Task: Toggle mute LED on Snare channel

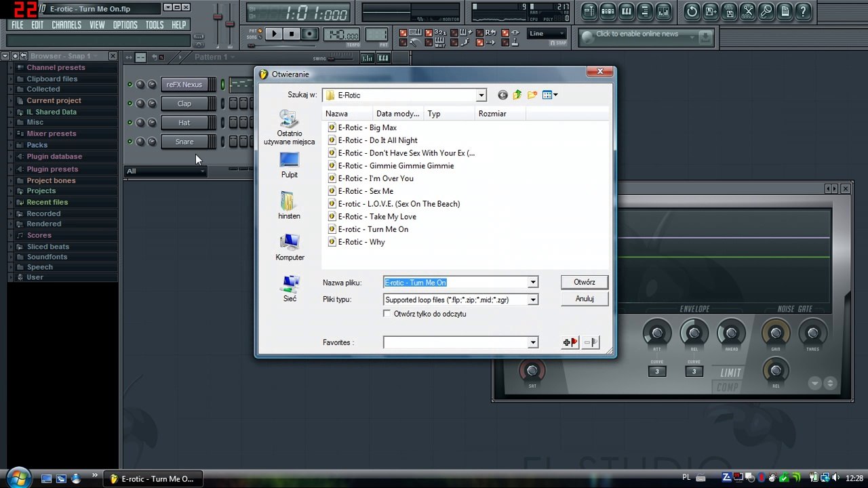Action: pos(130,142)
